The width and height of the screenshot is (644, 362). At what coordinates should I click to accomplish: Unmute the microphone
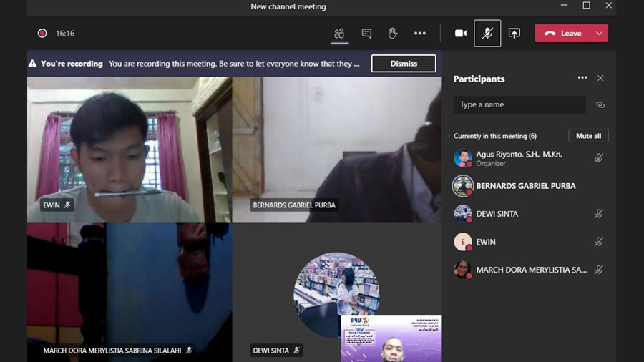[487, 34]
